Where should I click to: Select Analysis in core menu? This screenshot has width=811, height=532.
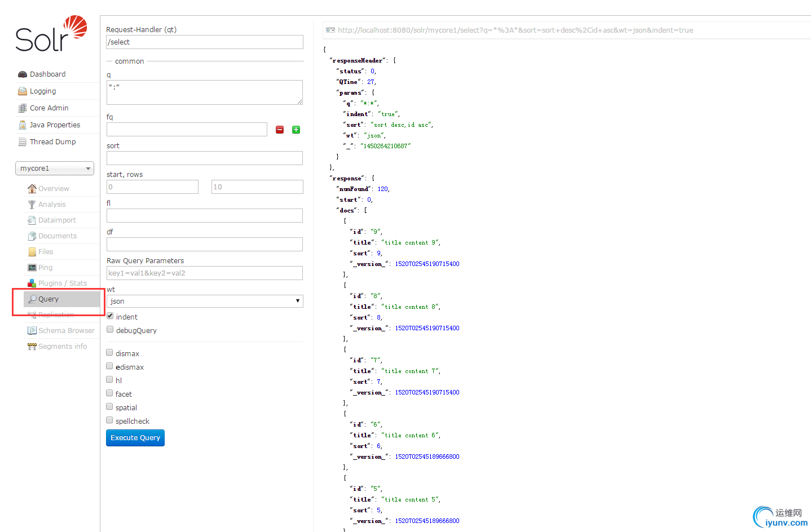pos(52,205)
